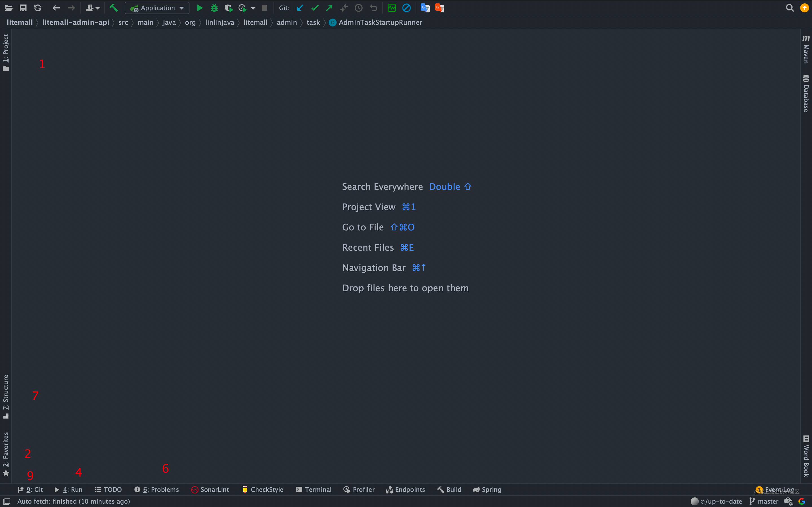Open the Application run configuration dropdown

pyautogui.click(x=157, y=8)
